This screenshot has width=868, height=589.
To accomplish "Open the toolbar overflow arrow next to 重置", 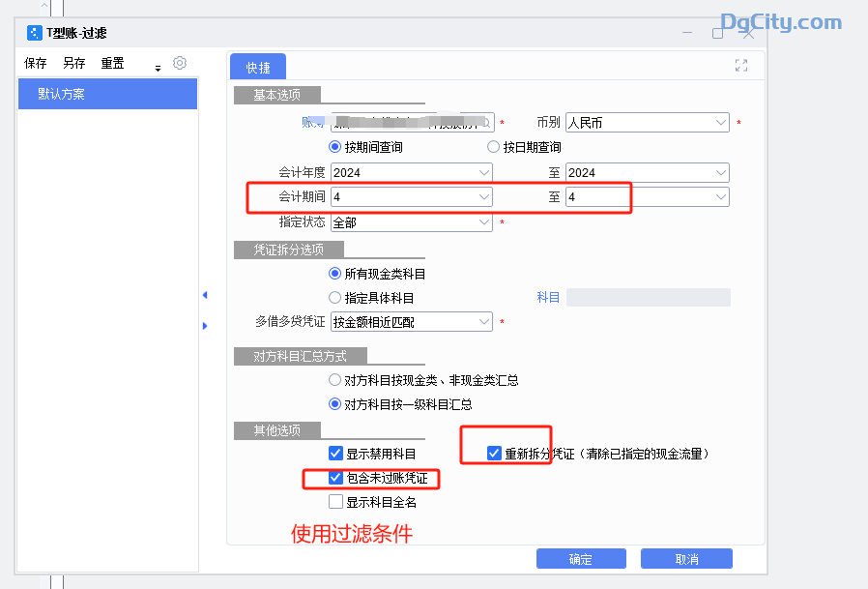I will (158, 68).
